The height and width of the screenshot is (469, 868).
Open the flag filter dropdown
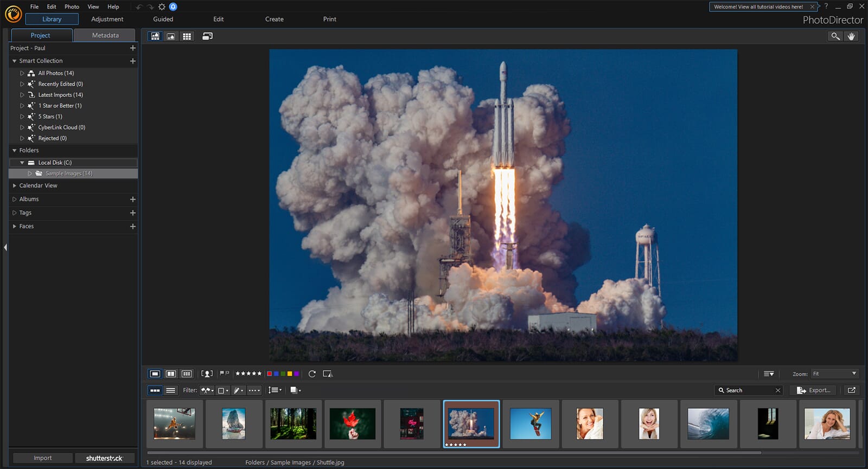[x=207, y=390]
